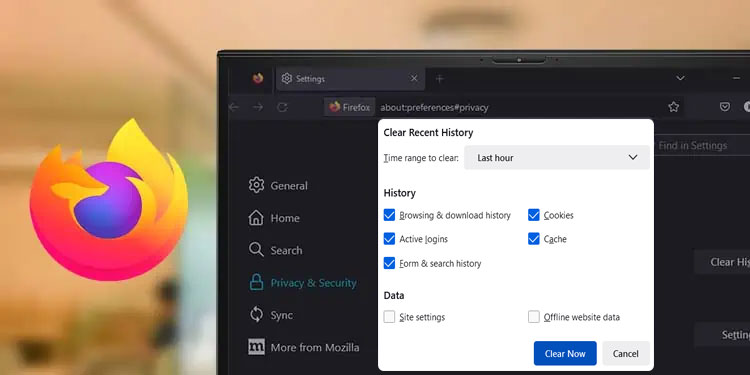Go forward with the forward arrow
Image resolution: width=750 pixels, height=375 pixels.
point(258,108)
